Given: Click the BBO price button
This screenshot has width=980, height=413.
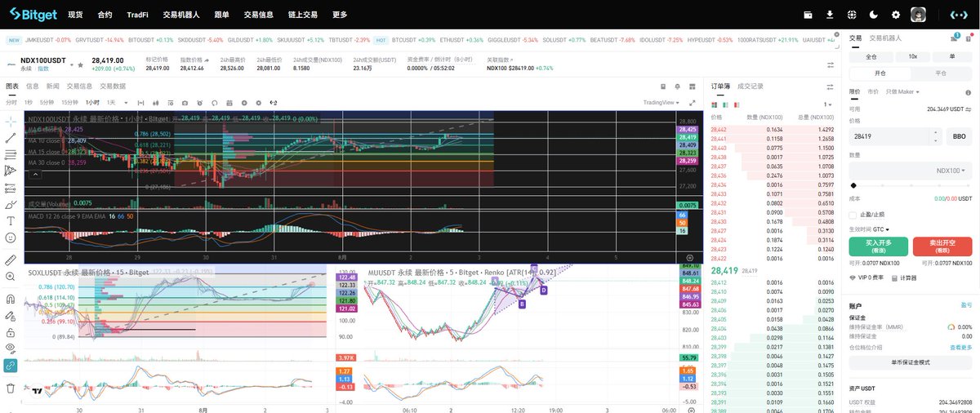Looking at the screenshot, I should tap(959, 137).
